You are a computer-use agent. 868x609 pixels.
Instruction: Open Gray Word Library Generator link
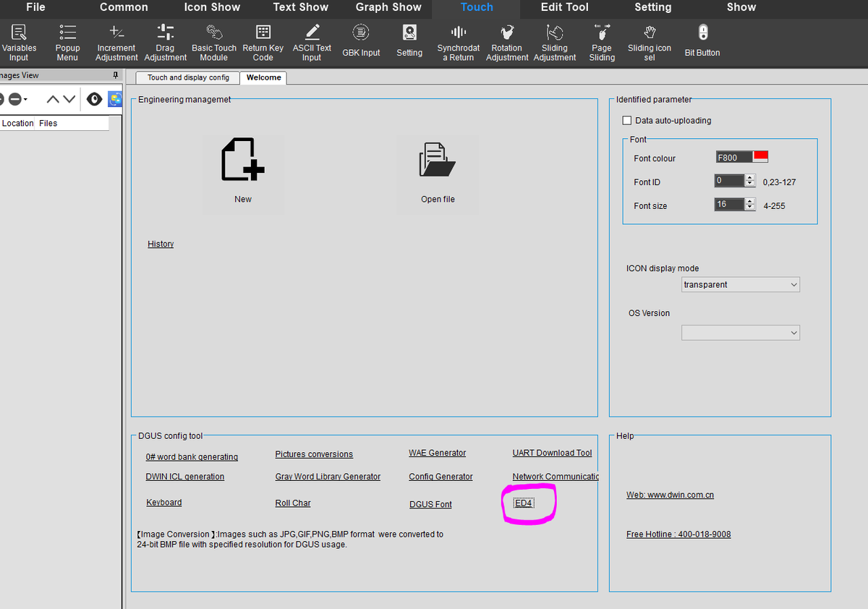(x=328, y=477)
